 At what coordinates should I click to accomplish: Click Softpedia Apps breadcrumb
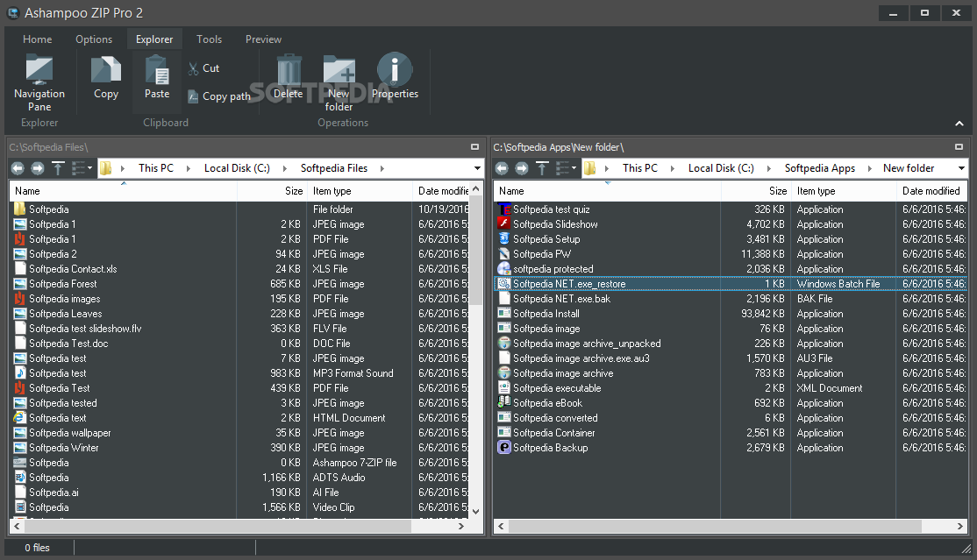point(820,168)
